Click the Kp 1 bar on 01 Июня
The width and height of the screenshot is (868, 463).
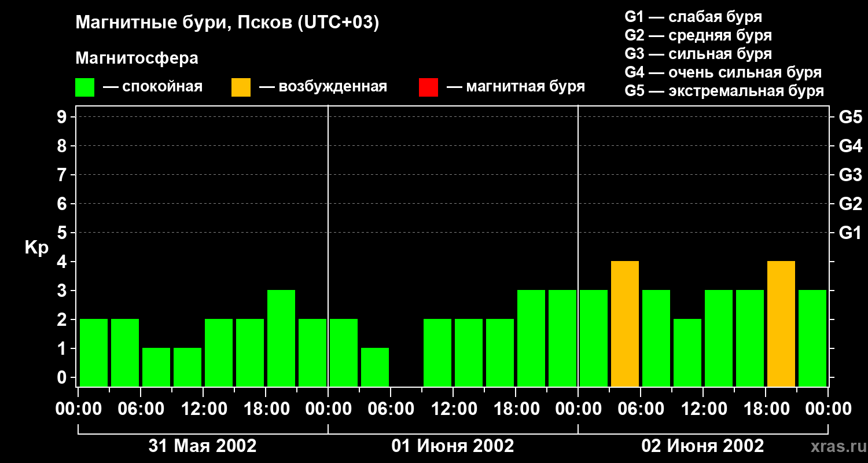[375, 368]
